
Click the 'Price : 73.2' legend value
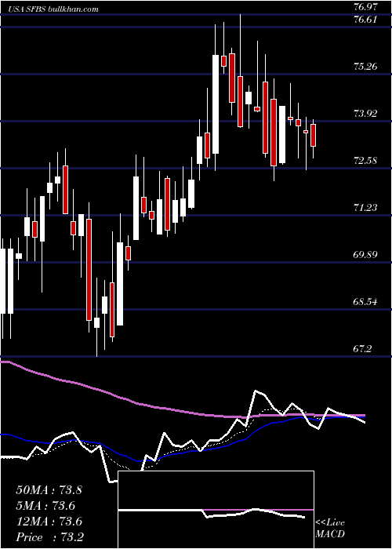tap(50, 537)
